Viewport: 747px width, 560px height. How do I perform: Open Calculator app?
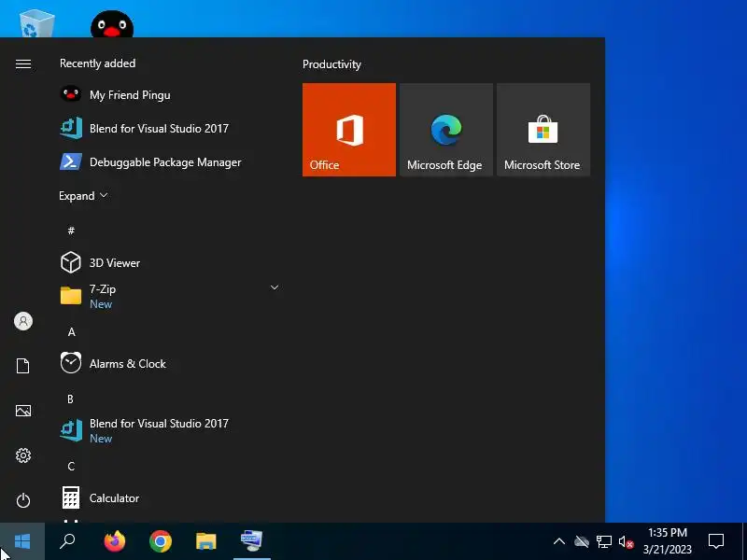click(x=169, y=497)
